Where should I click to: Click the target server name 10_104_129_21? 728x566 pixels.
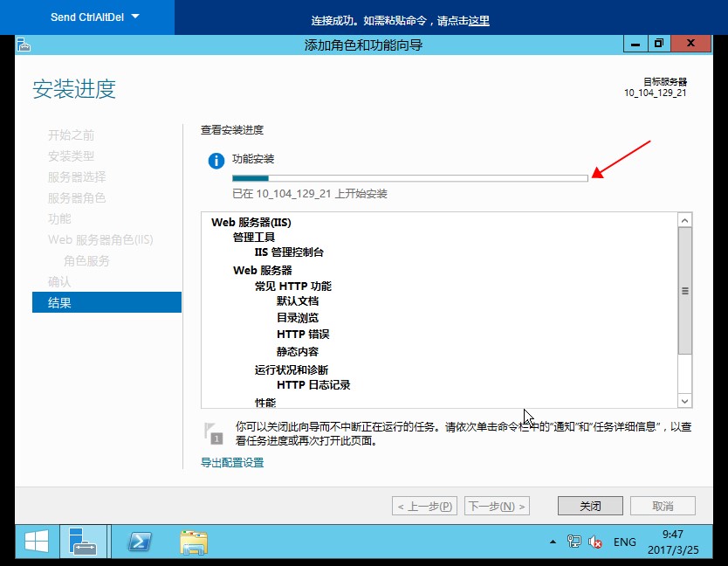[x=655, y=93]
